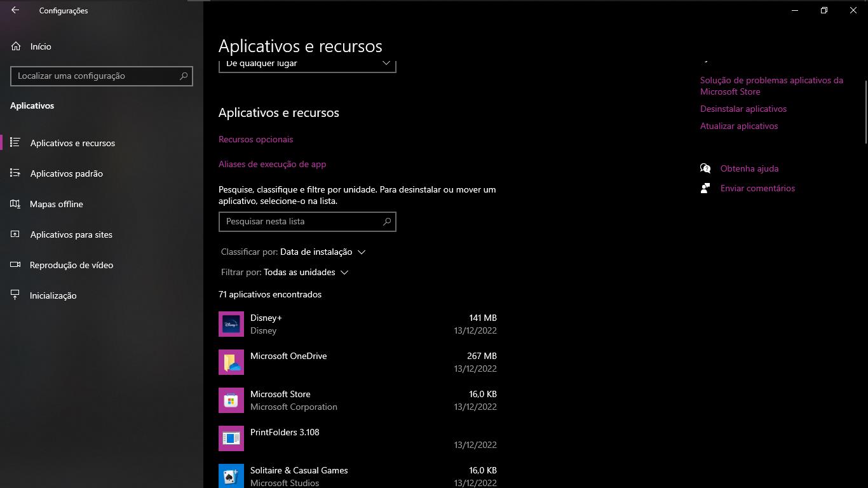Open Aplicativos padrão in the sidebar
868x488 pixels.
[x=66, y=173]
